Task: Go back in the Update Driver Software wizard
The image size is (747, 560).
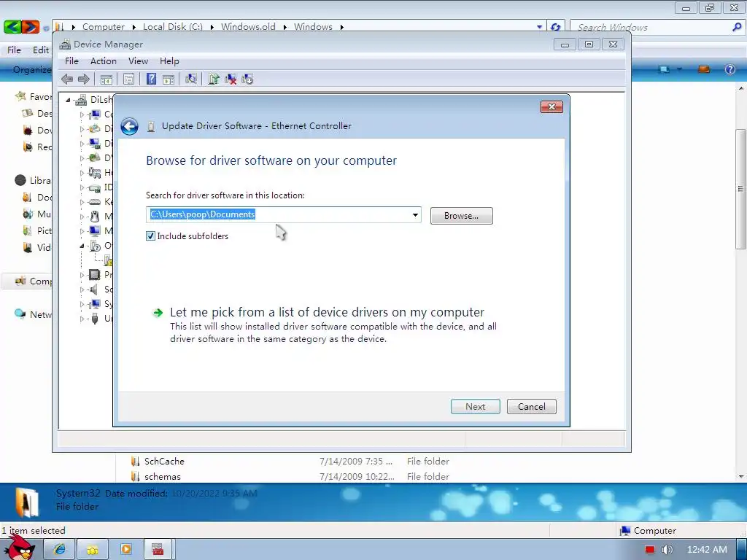Action: (129, 127)
